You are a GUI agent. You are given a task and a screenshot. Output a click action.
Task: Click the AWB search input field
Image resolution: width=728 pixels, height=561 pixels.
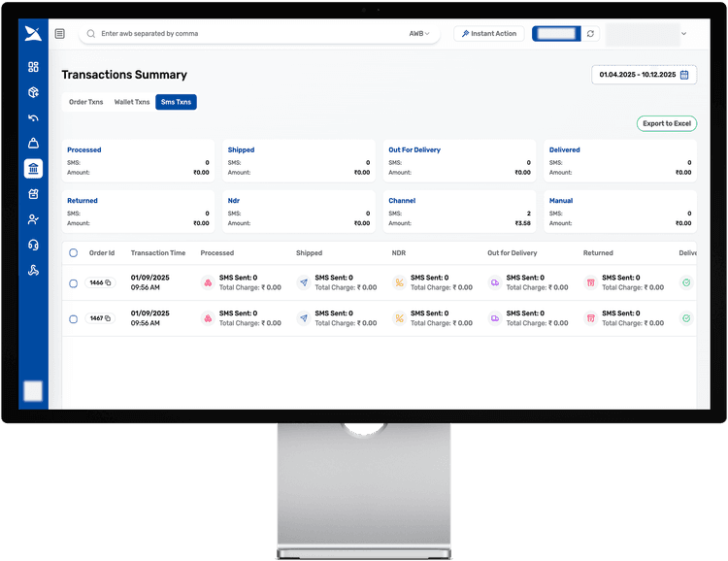coord(243,34)
